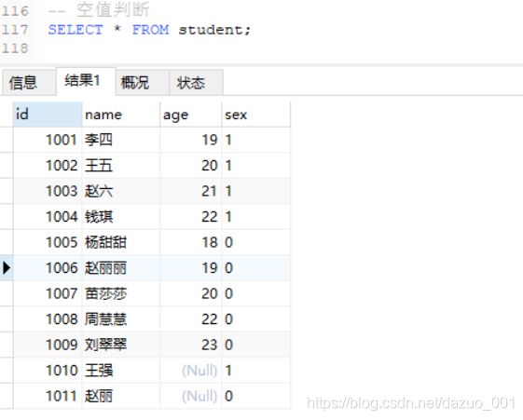
Task: Select the name cell 钱琪
Action: tap(121, 217)
